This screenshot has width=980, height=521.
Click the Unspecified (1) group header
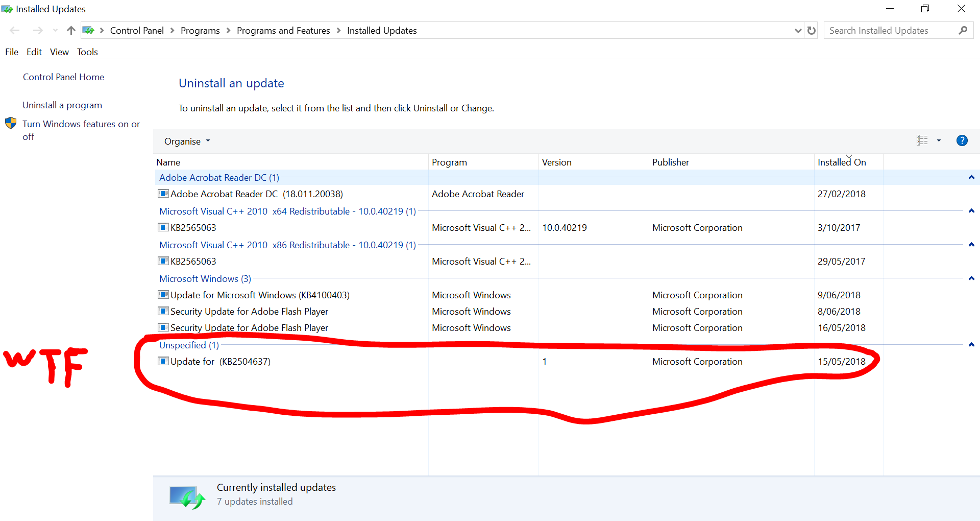tap(189, 345)
